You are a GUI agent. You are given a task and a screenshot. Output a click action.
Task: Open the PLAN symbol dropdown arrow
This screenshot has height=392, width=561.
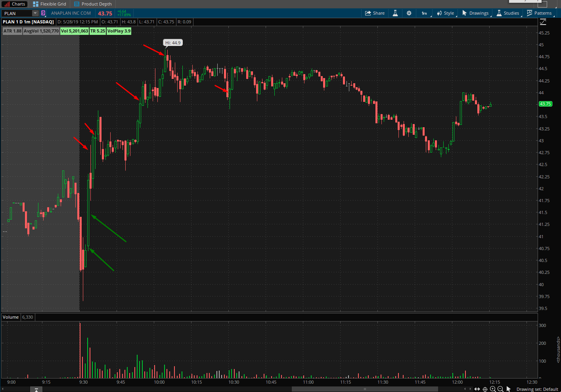click(35, 13)
